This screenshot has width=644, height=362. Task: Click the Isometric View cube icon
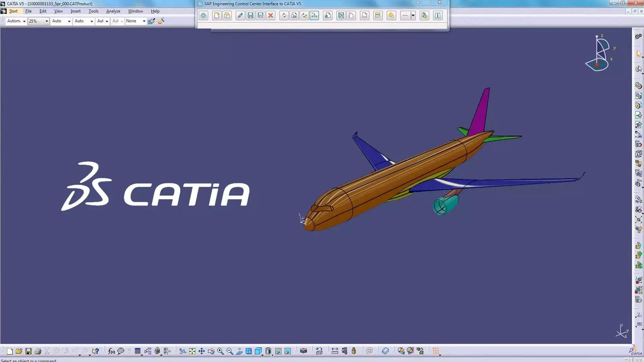pyautogui.click(x=258, y=351)
